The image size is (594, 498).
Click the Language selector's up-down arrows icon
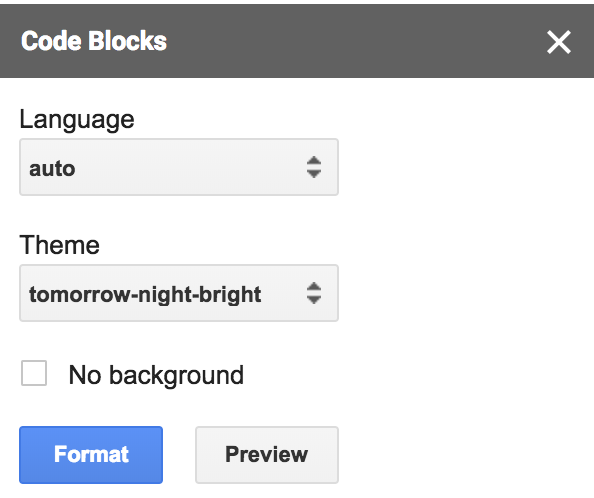(314, 167)
